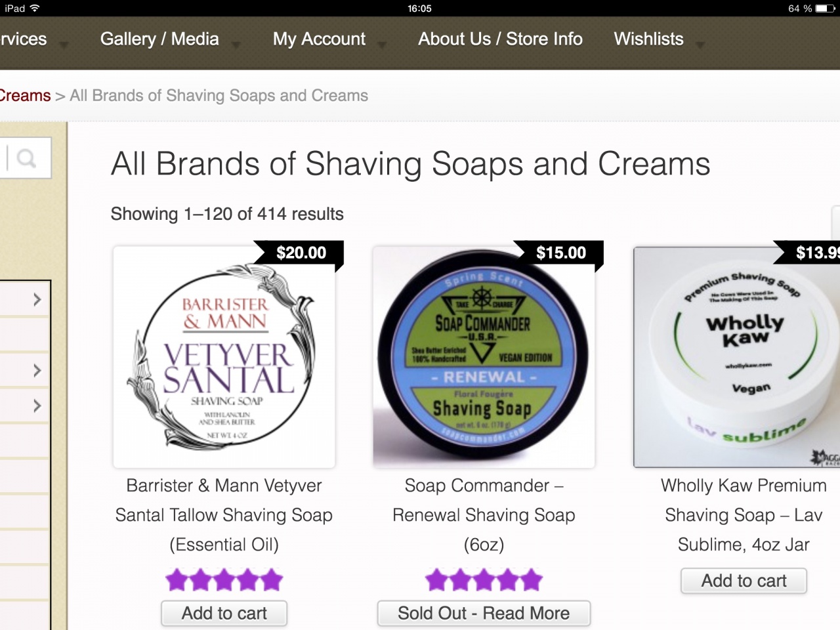The image size is (840, 630).
Task: Open dropdown arrow beside My Account
Action: point(382,45)
